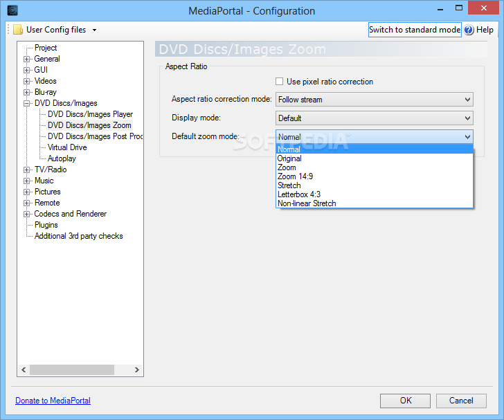Expand the Remote tree node

click(27, 203)
